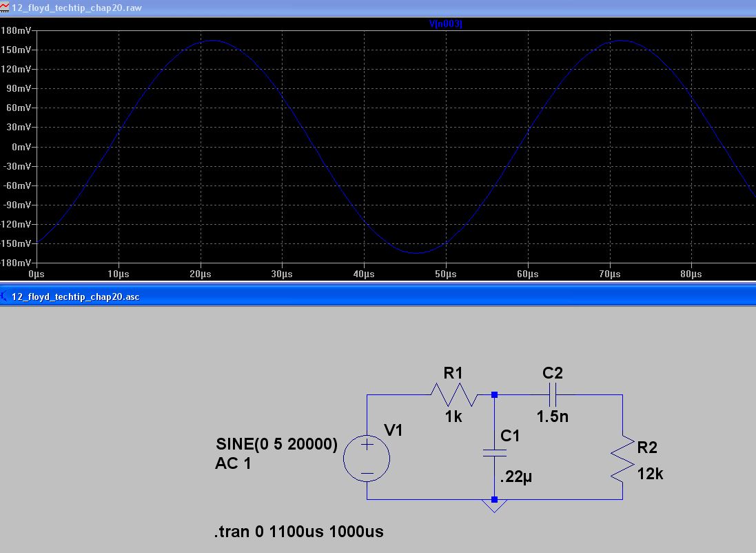Click the 60mV vertical axis label

pyautogui.click(x=19, y=108)
